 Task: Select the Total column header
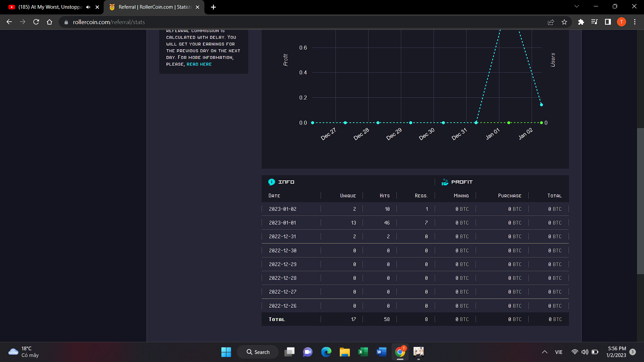coord(554,196)
